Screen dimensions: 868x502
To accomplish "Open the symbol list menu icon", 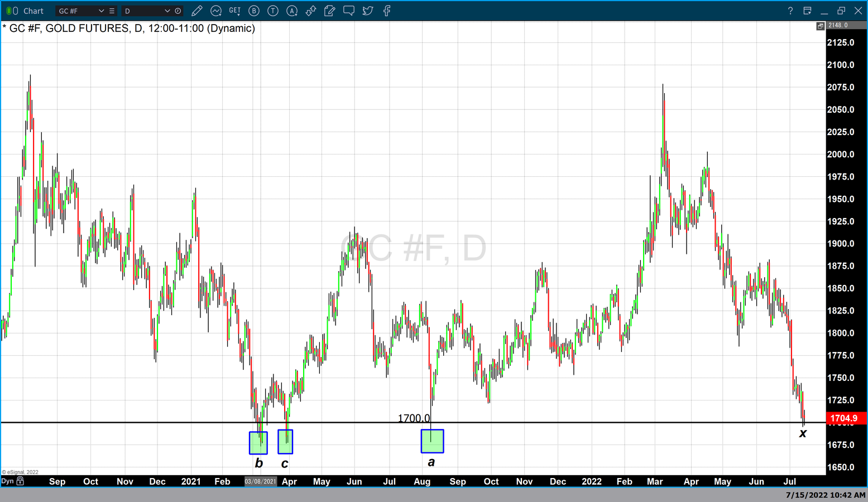I will [112, 11].
